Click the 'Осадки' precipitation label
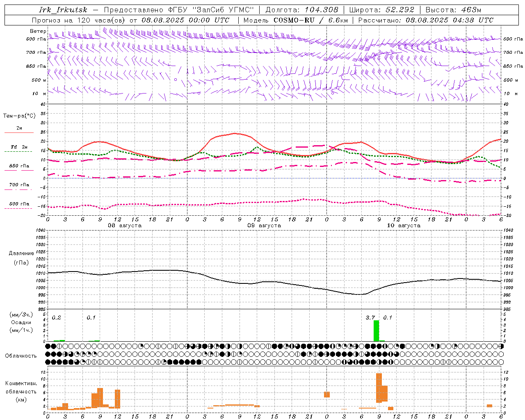The image size is (525, 420). click(x=21, y=322)
